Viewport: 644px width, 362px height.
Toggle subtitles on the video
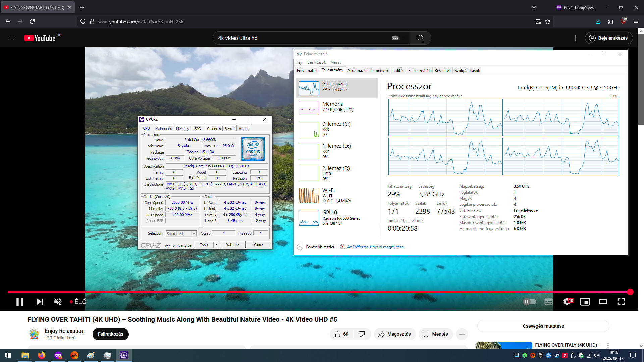(x=549, y=302)
